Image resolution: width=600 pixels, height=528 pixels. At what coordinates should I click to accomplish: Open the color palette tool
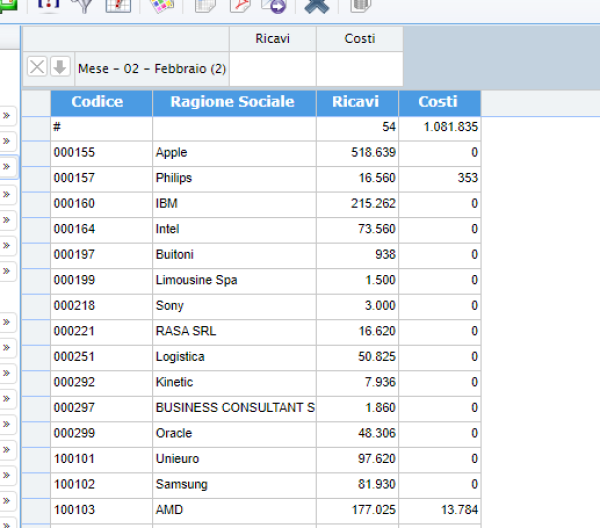(160, 6)
